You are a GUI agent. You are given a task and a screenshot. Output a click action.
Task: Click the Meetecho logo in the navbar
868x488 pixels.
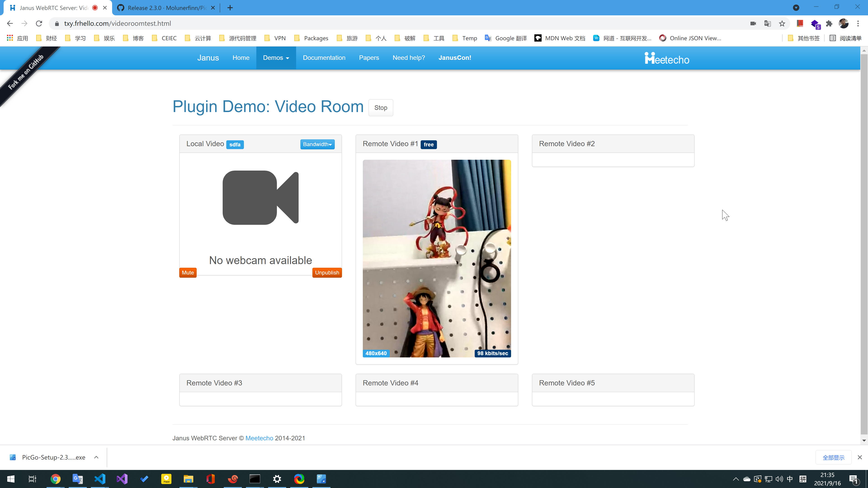667,58
